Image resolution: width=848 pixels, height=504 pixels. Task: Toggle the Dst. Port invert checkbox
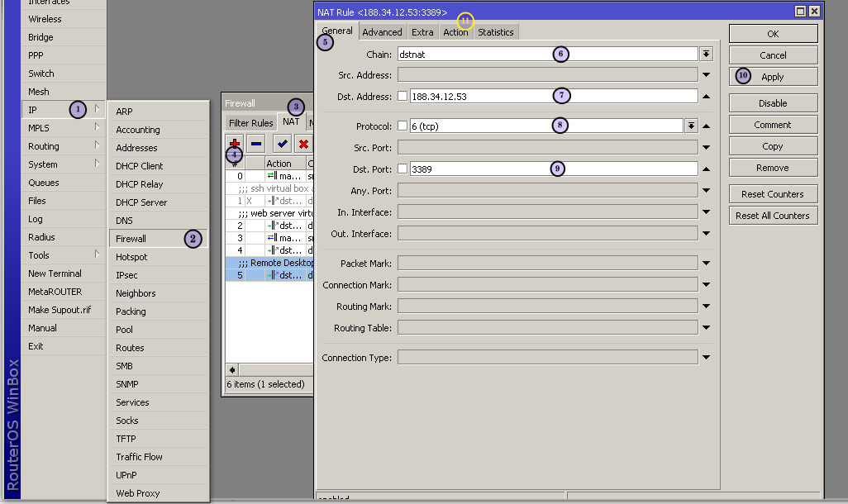click(x=403, y=169)
